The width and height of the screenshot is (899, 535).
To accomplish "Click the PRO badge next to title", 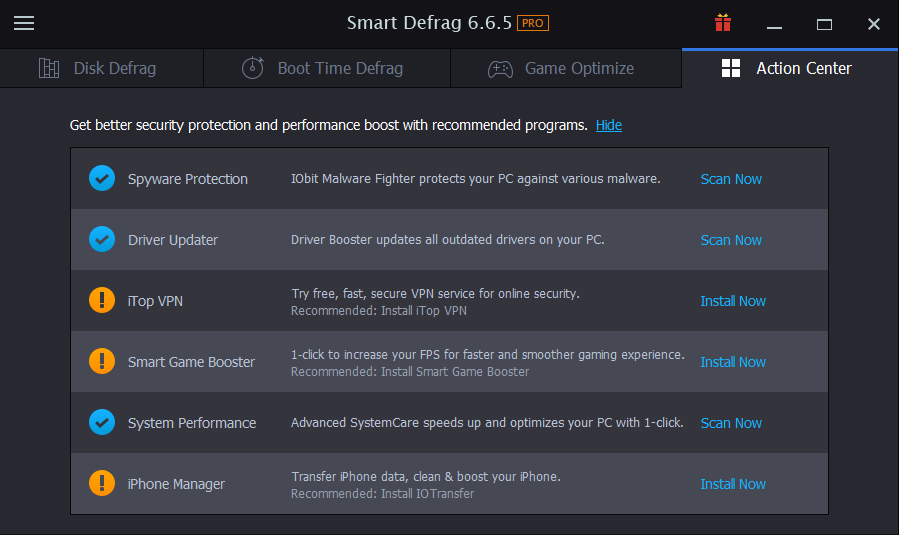I will (533, 23).
